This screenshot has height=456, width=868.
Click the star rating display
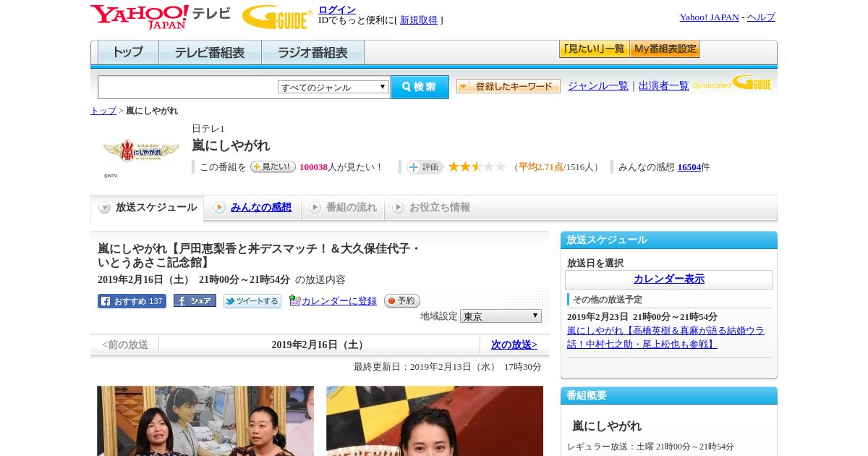point(477,166)
